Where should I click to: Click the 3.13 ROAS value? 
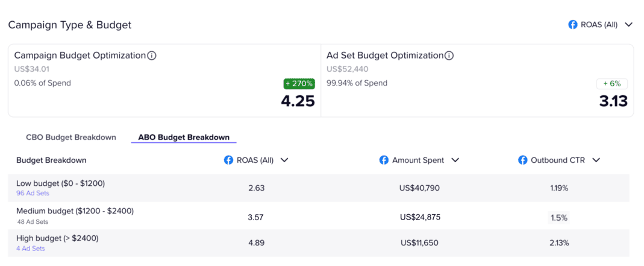pos(613,101)
